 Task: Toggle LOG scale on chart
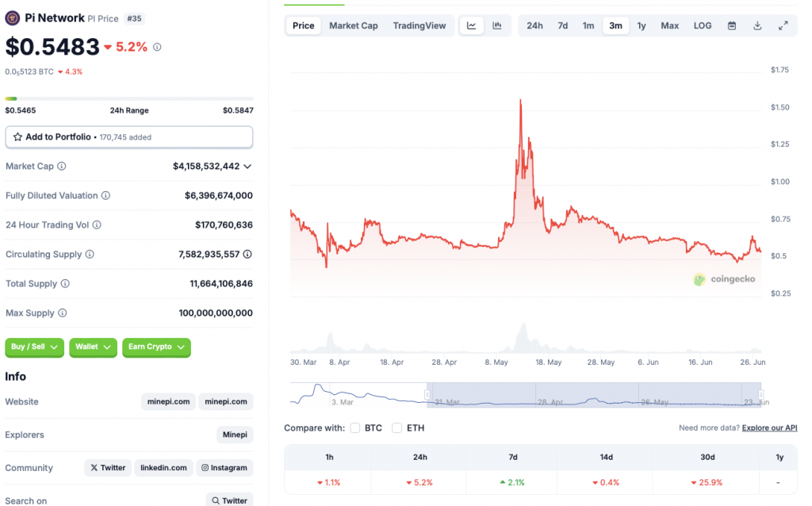pyautogui.click(x=703, y=25)
